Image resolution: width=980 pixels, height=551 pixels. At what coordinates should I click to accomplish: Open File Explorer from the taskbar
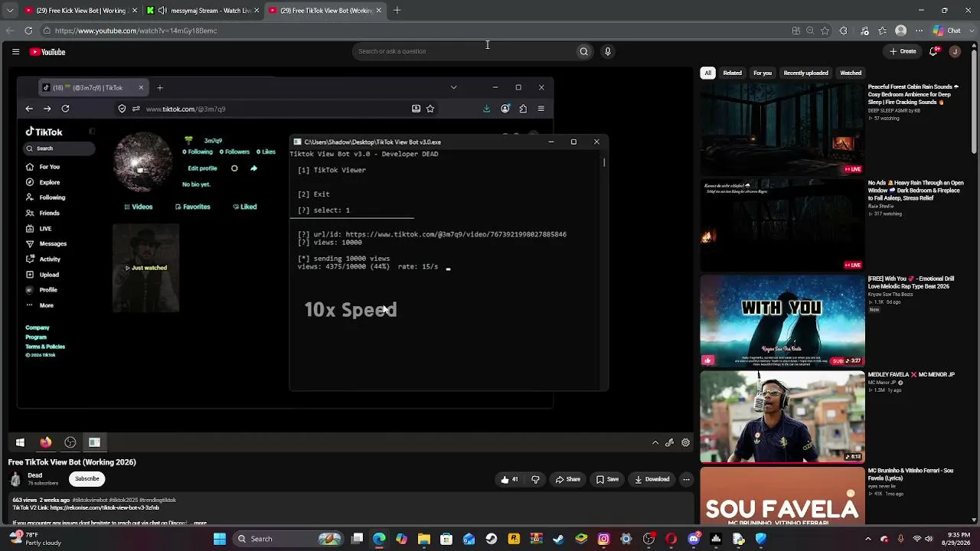tap(424, 539)
